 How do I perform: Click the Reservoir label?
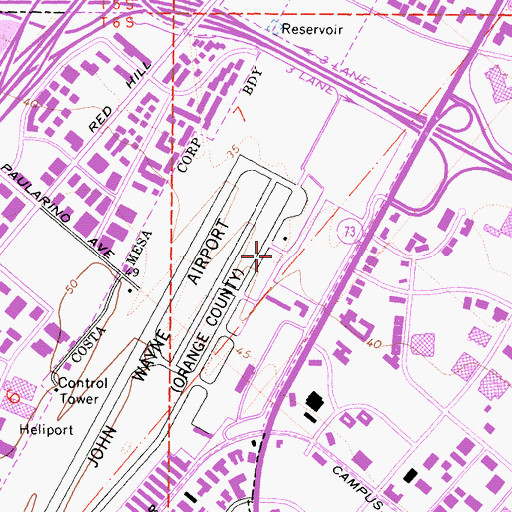[x=312, y=29]
